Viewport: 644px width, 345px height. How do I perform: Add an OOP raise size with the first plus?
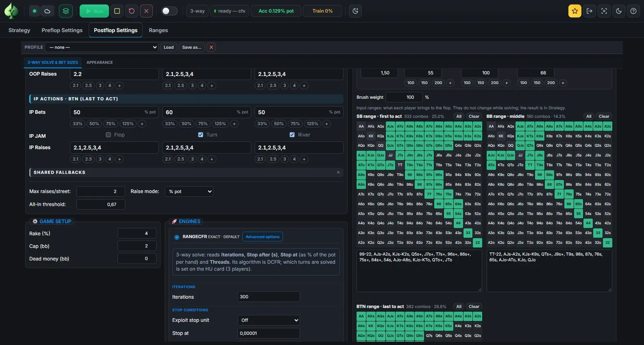120,86
